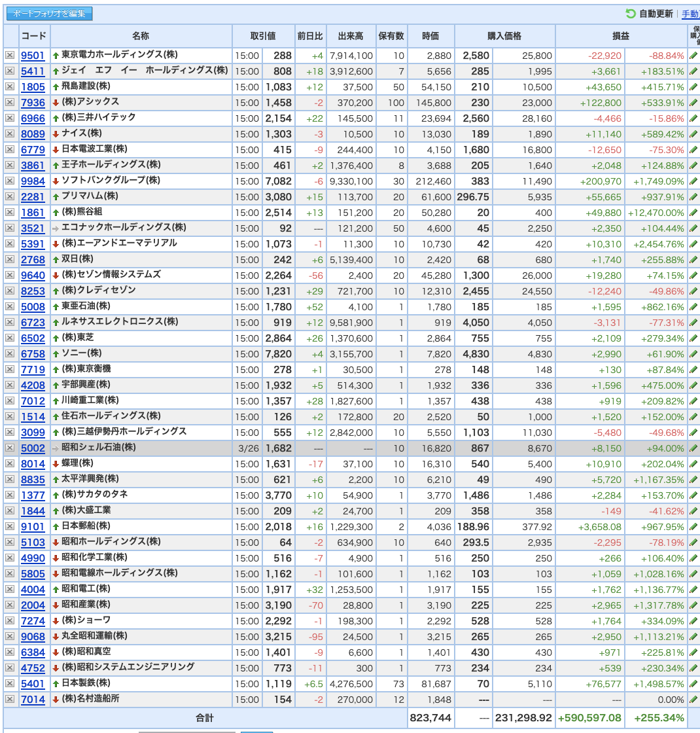This screenshot has width=700, height=733.
Task: Edit ナイス(株) row with pencil icon
Action: click(693, 134)
